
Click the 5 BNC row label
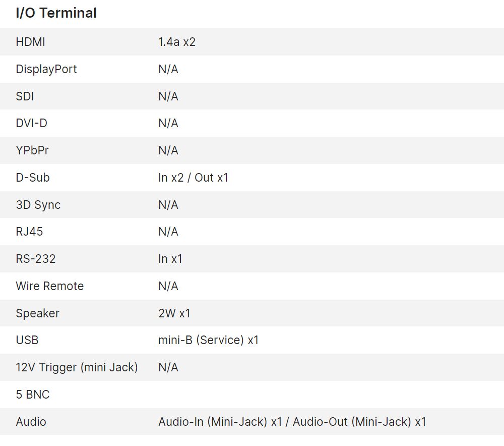click(33, 395)
